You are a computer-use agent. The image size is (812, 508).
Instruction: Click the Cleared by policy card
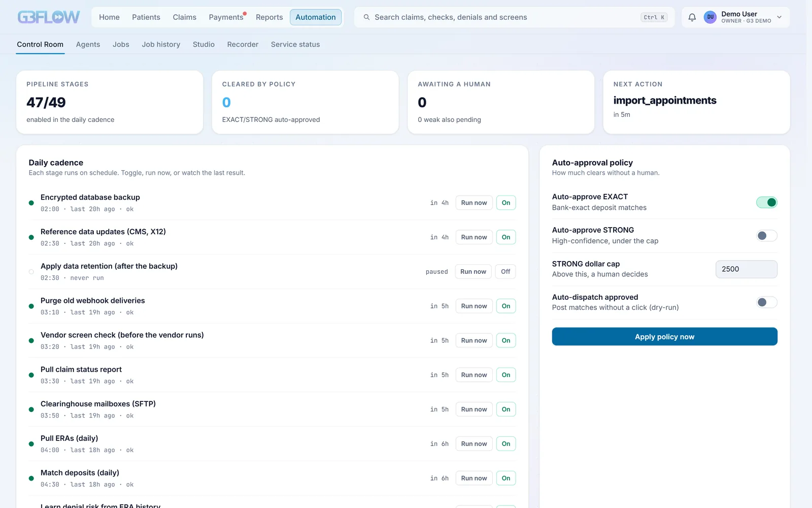(x=305, y=102)
